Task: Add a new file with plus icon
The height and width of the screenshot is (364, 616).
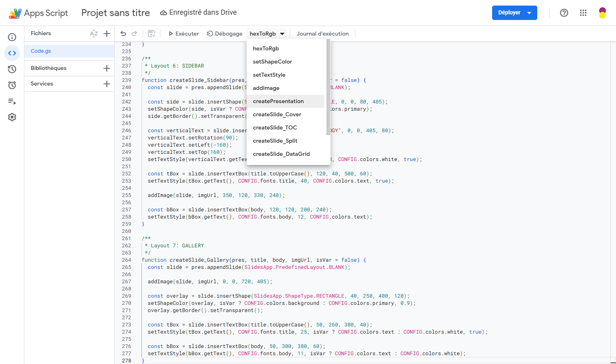Action: pyautogui.click(x=107, y=34)
